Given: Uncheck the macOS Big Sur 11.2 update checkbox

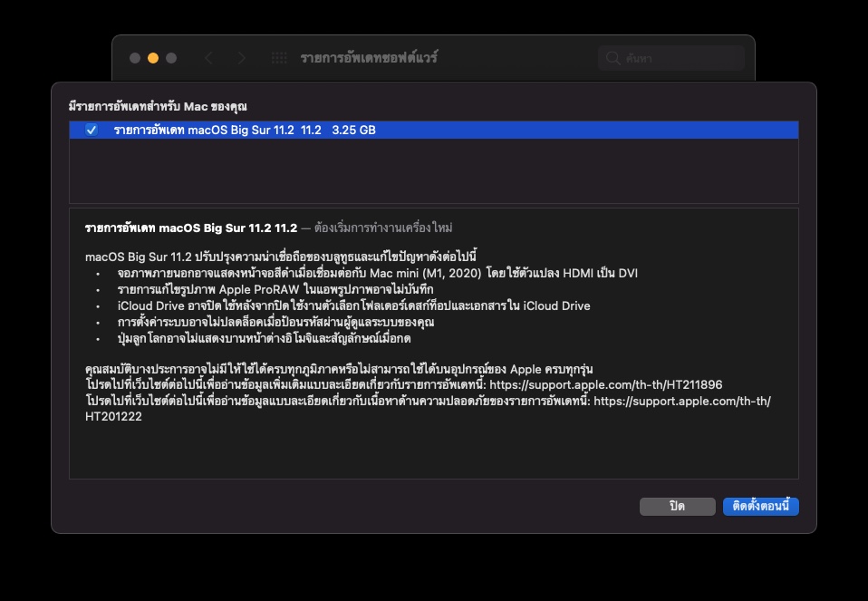Looking at the screenshot, I should [92, 131].
